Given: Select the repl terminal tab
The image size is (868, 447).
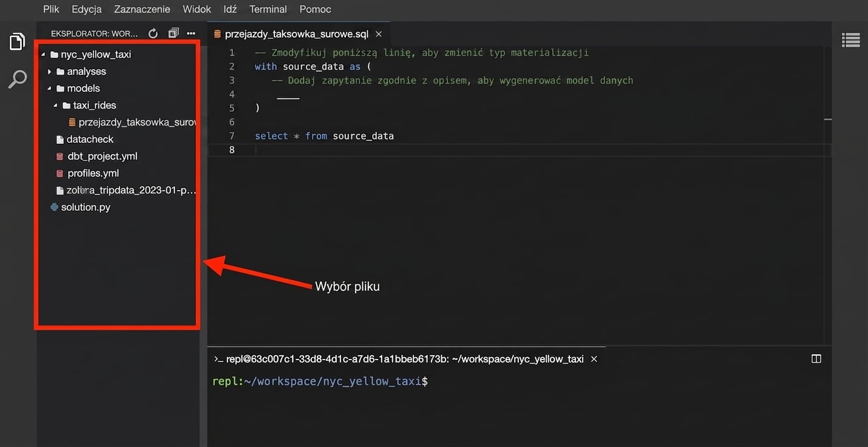Looking at the screenshot, I should [x=406, y=359].
